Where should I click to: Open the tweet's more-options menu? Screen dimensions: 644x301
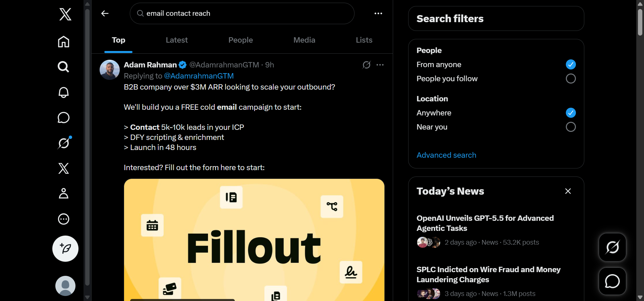380,65
